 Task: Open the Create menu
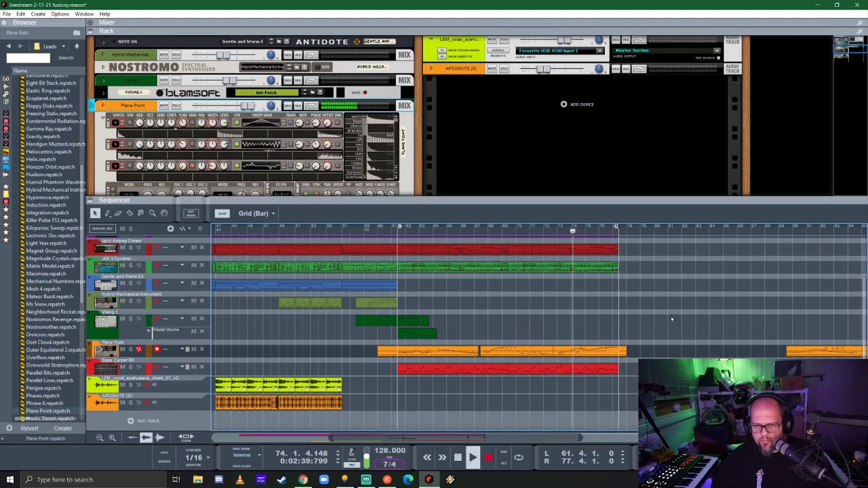[38, 14]
